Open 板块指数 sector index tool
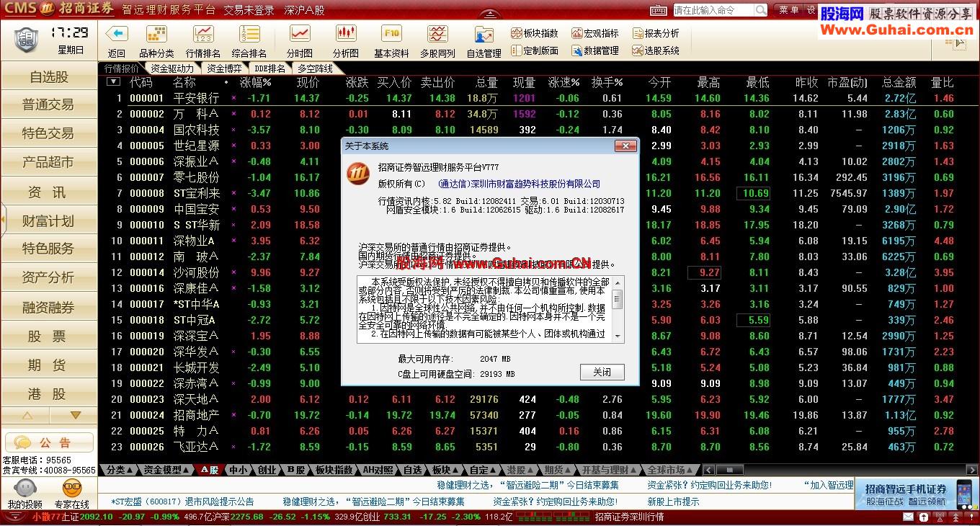The width and height of the screenshot is (980, 526). (x=535, y=33)
